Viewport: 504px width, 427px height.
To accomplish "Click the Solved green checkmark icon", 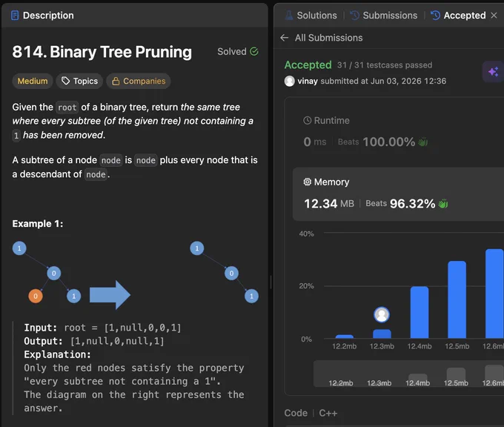I will tap(254, 51).
